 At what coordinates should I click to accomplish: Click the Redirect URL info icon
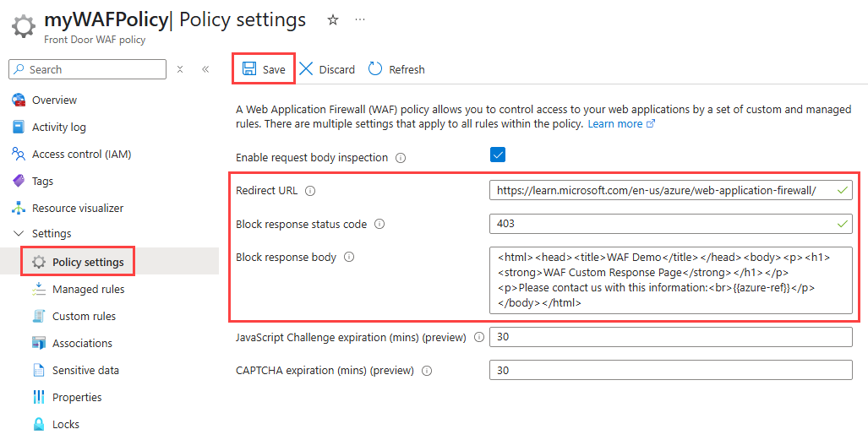click(x=310, y=191)
